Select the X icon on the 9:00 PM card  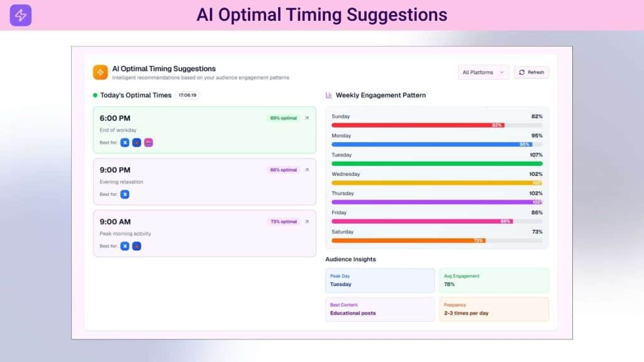125,194
